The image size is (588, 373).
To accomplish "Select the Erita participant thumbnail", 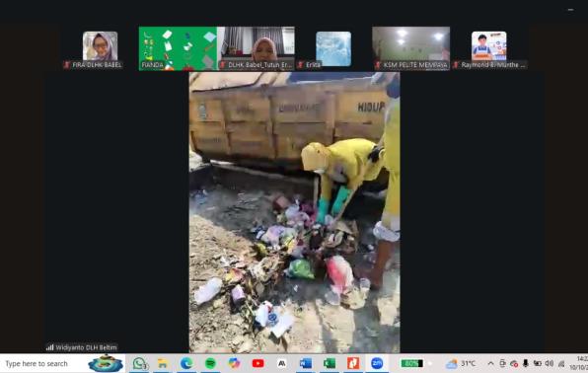I will pos(333,48).
